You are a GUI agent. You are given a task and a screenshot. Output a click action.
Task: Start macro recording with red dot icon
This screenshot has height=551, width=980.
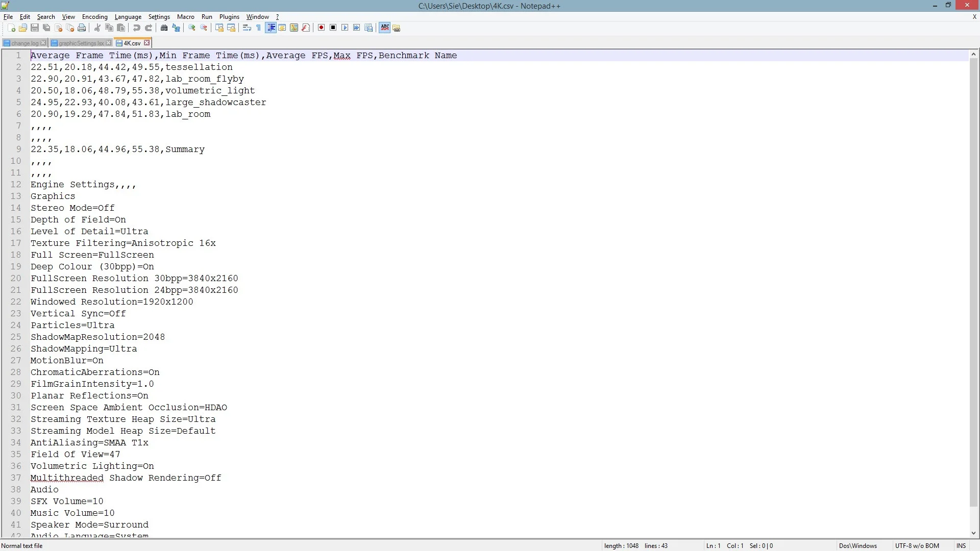point(321,28)
